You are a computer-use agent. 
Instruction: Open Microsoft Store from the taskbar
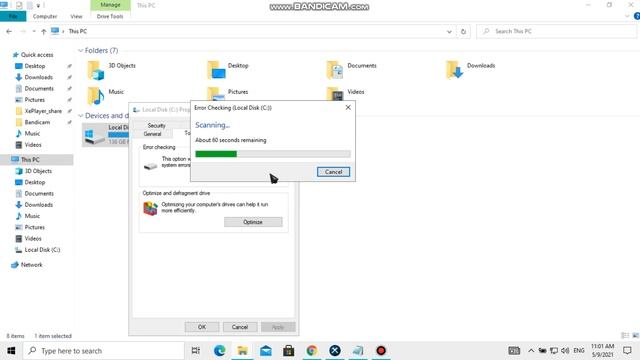tap(289, 351)
